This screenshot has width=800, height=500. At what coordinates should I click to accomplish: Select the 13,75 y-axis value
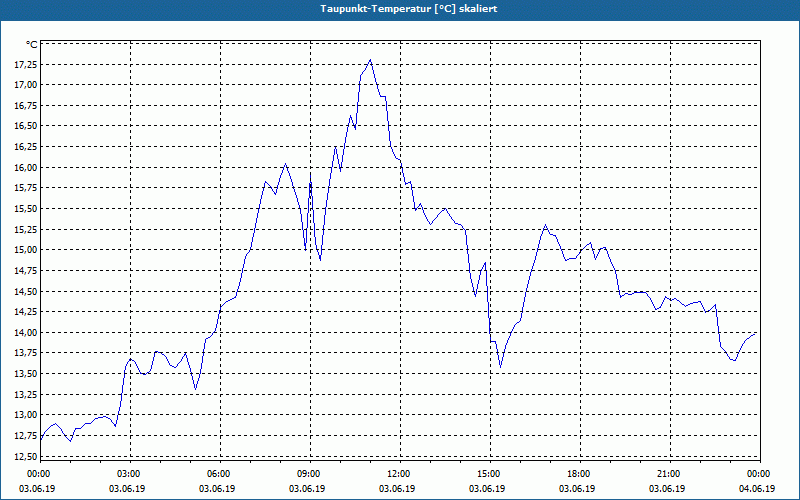[x=27, y=353]
